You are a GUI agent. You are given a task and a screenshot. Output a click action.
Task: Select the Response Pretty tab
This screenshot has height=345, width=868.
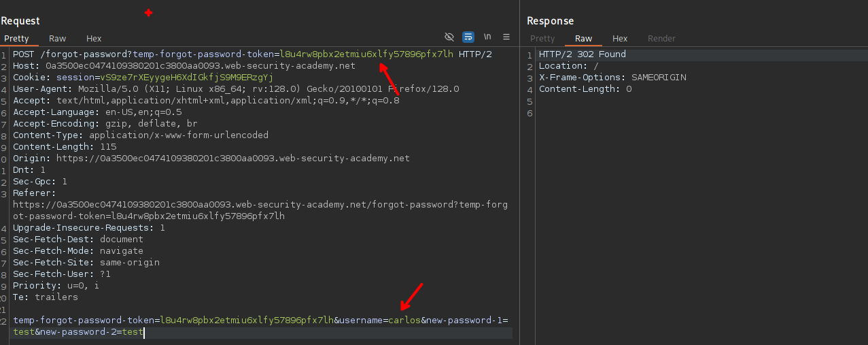(x=542, y=39)
